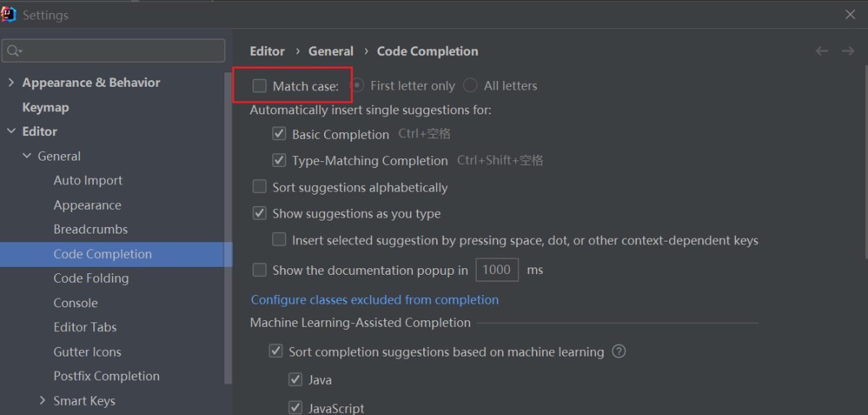Image resolution: width=868 pixels, height=415 pixels.
Task: Select the All letters radio option
Action: click(471, 86)
